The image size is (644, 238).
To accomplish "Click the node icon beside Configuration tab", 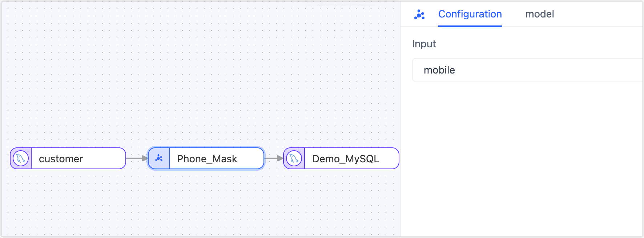I will pos(419,15).
